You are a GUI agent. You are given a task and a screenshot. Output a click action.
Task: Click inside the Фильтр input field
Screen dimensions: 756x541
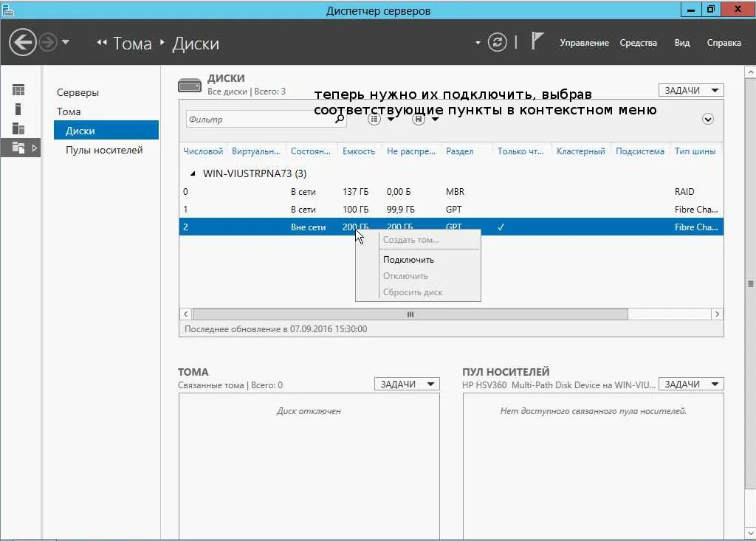261,119
